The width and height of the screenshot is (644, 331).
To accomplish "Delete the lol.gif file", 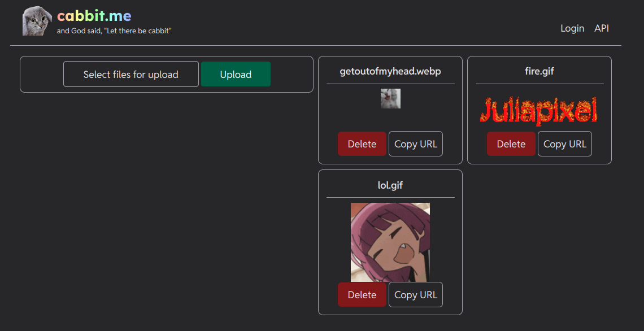I will pyautogui.click(x=362, y=295).
